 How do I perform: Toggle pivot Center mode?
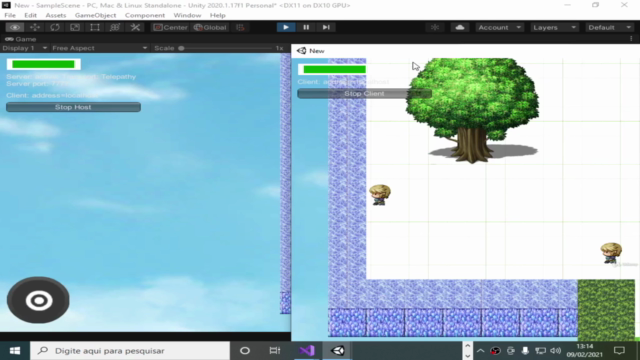(171, 27)
